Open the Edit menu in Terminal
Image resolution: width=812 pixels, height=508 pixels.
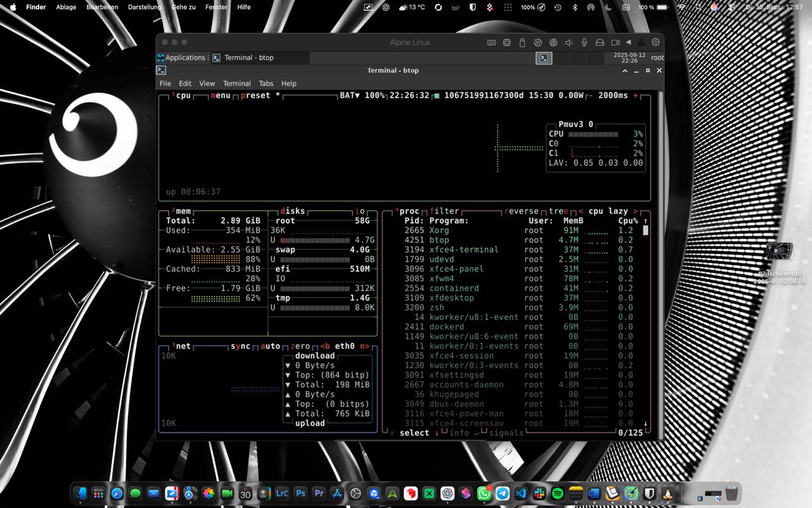pos(185,83)
